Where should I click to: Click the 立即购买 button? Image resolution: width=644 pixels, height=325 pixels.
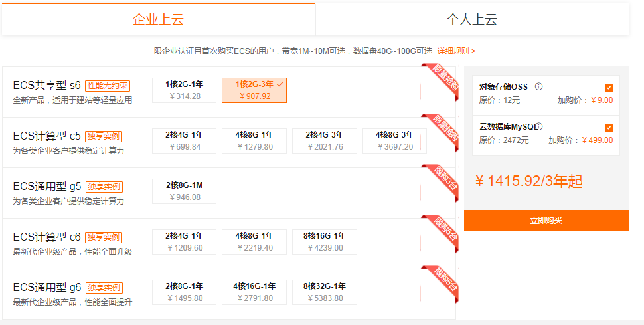coord(546,221)
